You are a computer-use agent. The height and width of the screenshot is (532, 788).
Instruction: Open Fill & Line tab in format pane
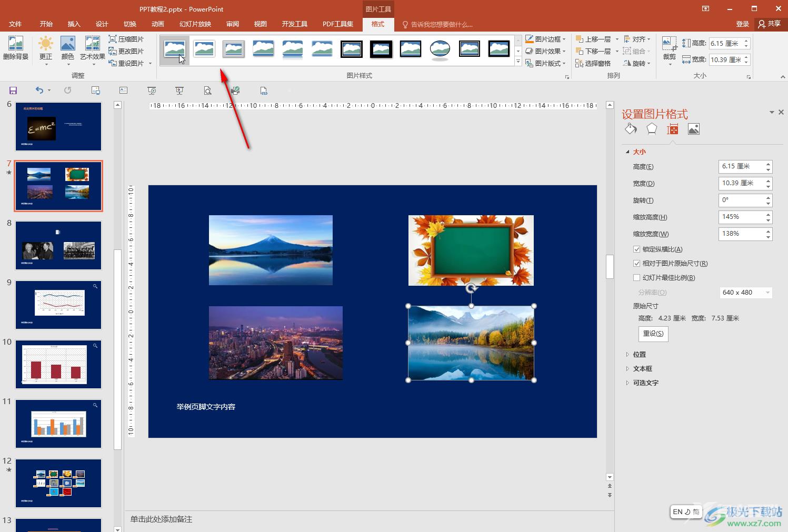(x=631, y=129)
